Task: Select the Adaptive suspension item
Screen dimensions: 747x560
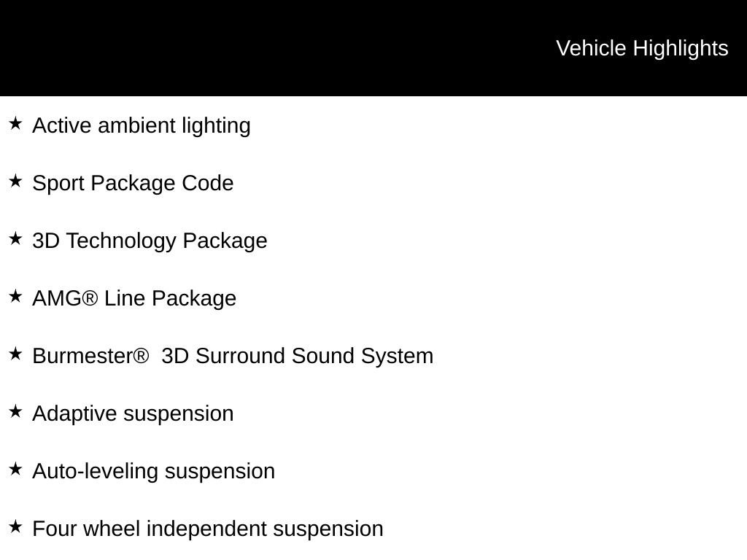Action: pos(133,414)
